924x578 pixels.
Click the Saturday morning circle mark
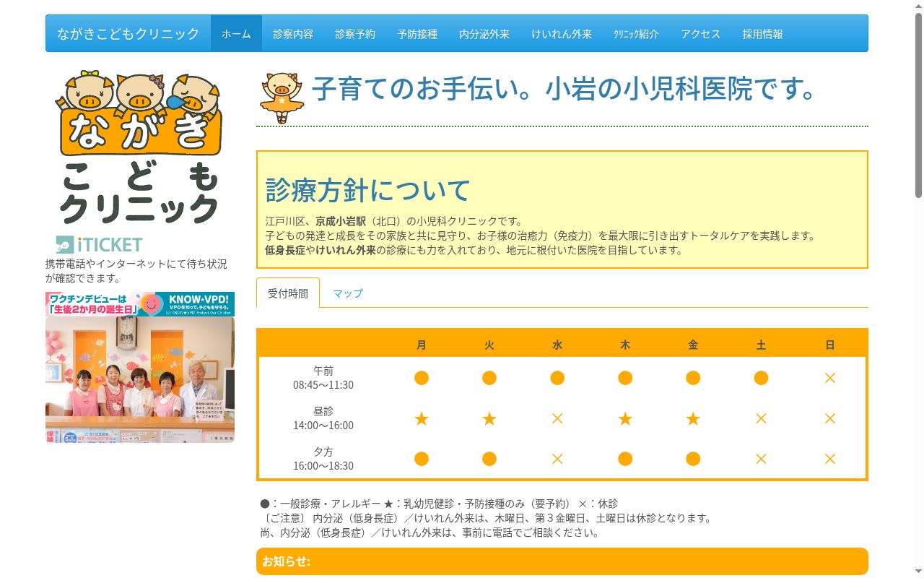(761, 378)
